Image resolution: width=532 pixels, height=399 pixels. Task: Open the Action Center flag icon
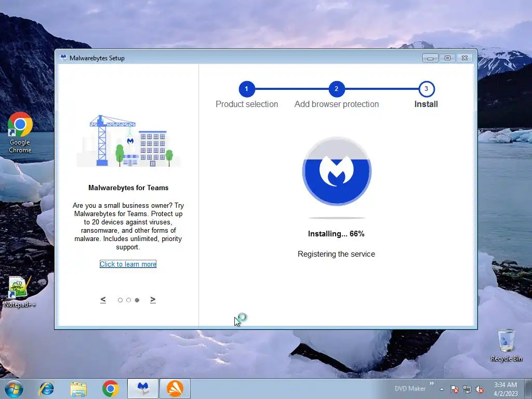tap(455, 389)
